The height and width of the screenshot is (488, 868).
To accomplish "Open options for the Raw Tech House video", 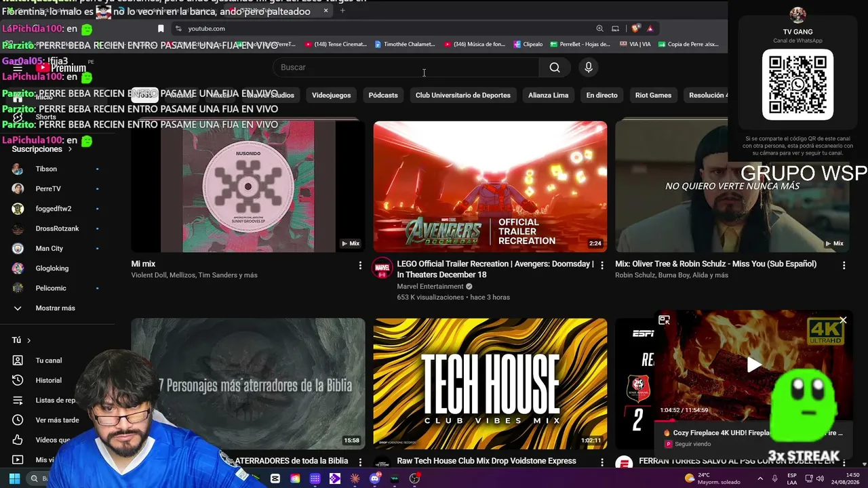I will (602, 462).
